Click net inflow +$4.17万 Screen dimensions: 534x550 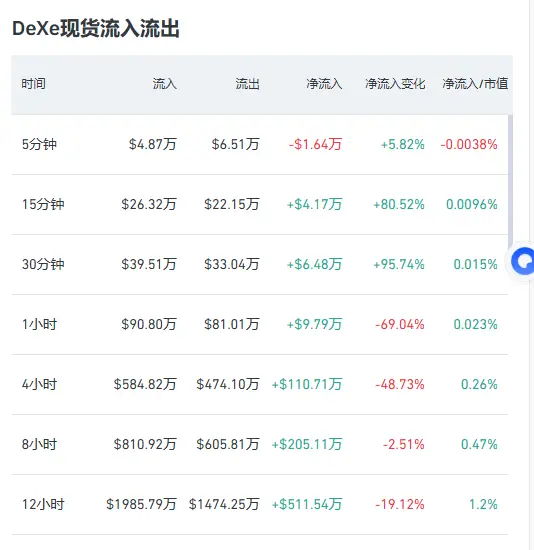click(314, 204)
